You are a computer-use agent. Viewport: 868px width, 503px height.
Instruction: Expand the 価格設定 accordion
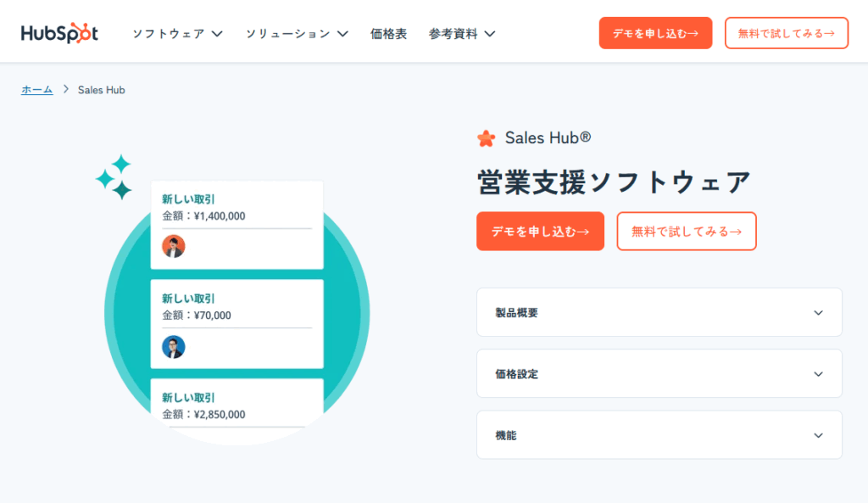[659, 373]
